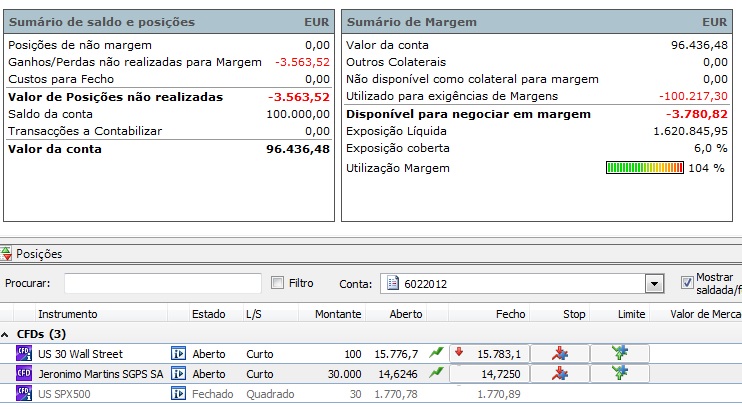Click the Quadrado L/S value
The width and height of the screenshot is (742, 409).
point(270,393)
